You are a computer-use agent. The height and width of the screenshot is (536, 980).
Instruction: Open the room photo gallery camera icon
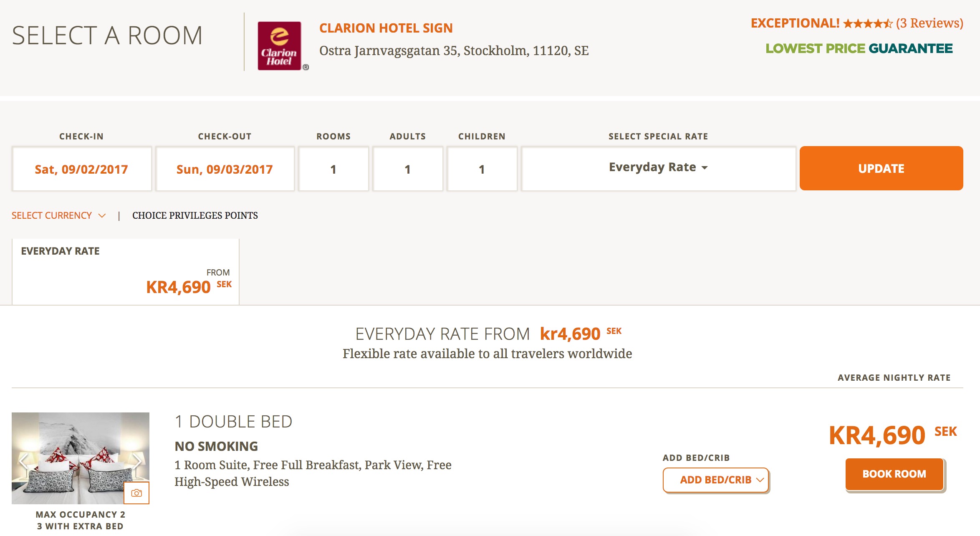pyautogui.click(x=136, y=493)
